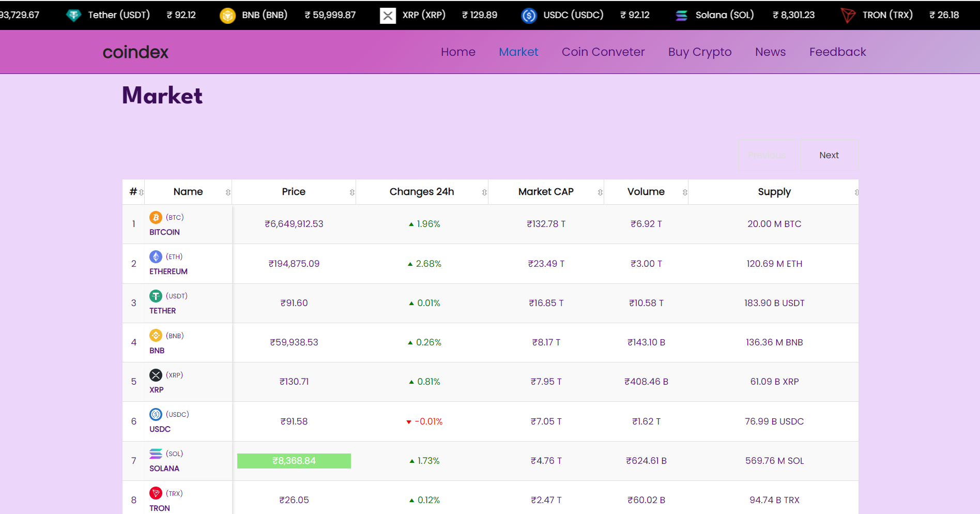Click the Bitcoin coin icon in the table
This screenshot has width=980, height=514.
click(156, 217)
